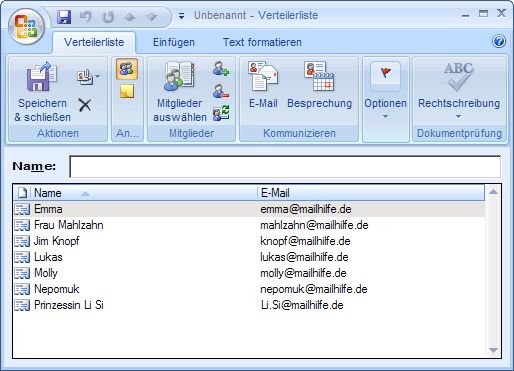Open Optionen flag dropdown
Image resolution: width=514 pixels, height=371 pixels.
tap(385, 91)
